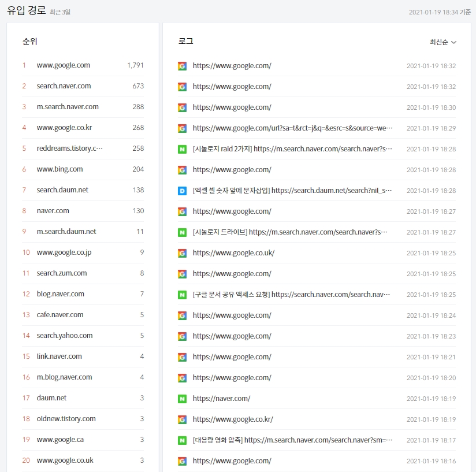Click the 유입 경로 page title
Image resolution: width=476 pixels, height=472 pixels.
(27, 10)
